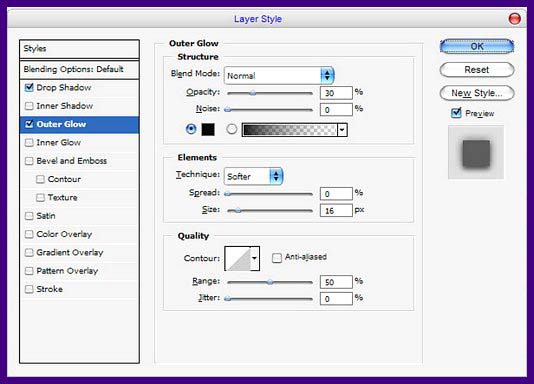Tick the Bevel and Emboss checkbox

click(29, 161)
